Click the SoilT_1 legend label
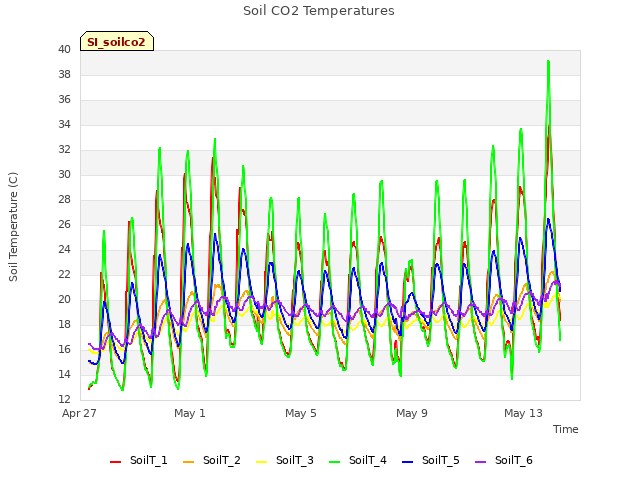Viewport: 640px width, 480px height. pyautogui.click(x=149, y=460)
